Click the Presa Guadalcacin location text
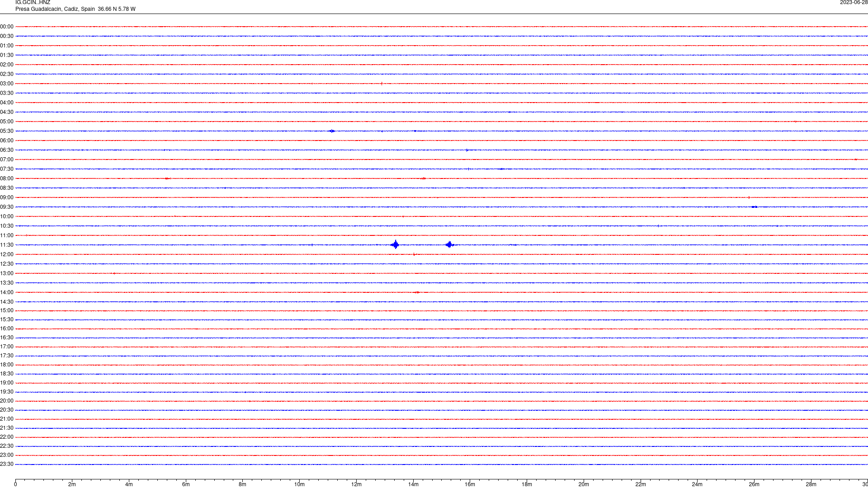 (x=75, y=9)
